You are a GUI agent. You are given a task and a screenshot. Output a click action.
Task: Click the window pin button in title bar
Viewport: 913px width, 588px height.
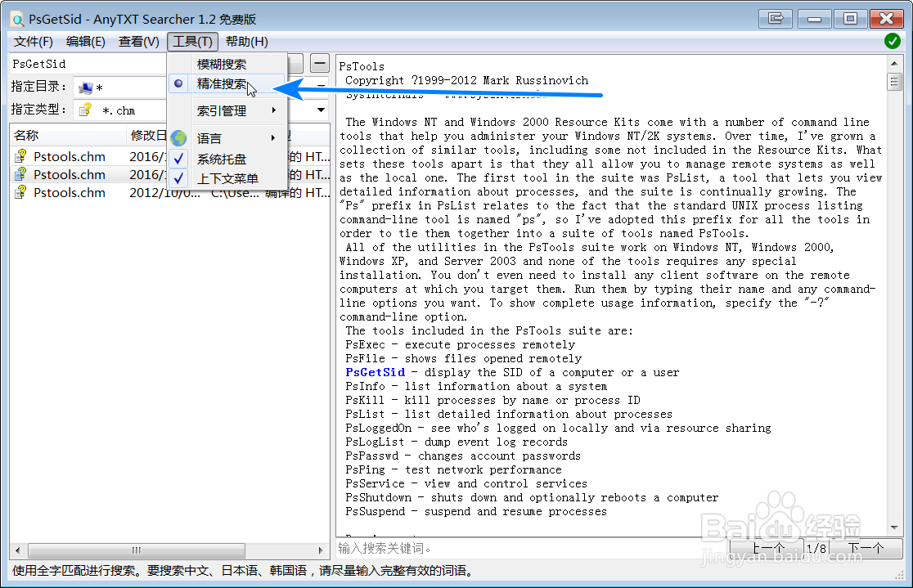tap(776, 19)
